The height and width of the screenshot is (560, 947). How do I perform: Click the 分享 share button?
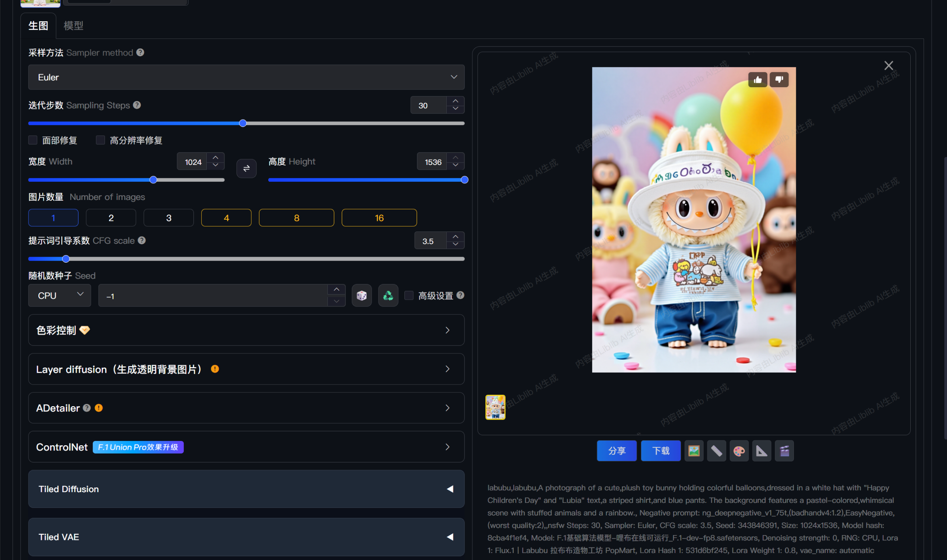point(617,451)
